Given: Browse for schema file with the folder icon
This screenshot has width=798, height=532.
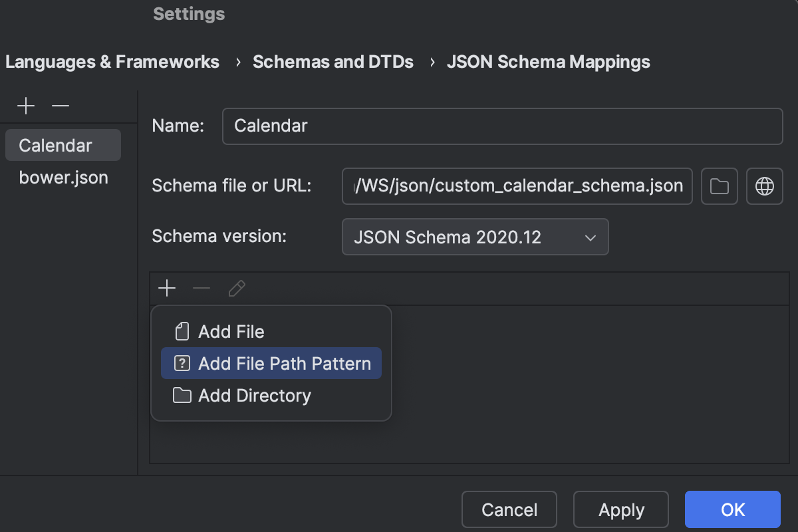Looking at the screenshot, I should tap(719, 186).
